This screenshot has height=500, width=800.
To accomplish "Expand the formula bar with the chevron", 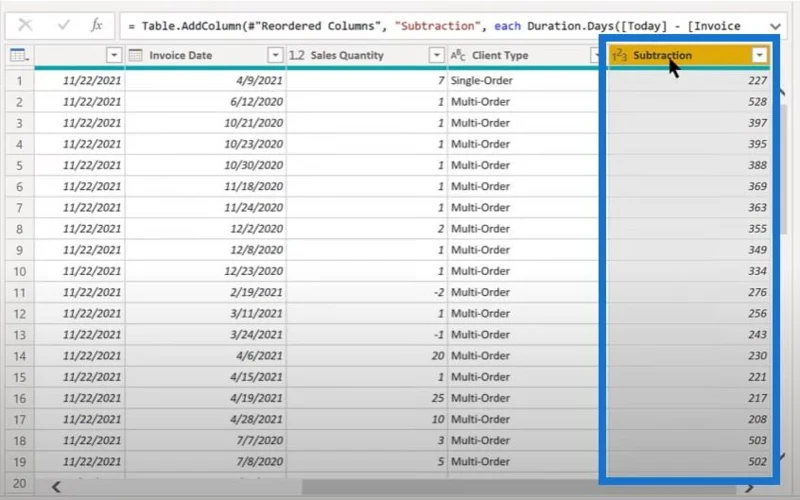I will pos(775,26).
